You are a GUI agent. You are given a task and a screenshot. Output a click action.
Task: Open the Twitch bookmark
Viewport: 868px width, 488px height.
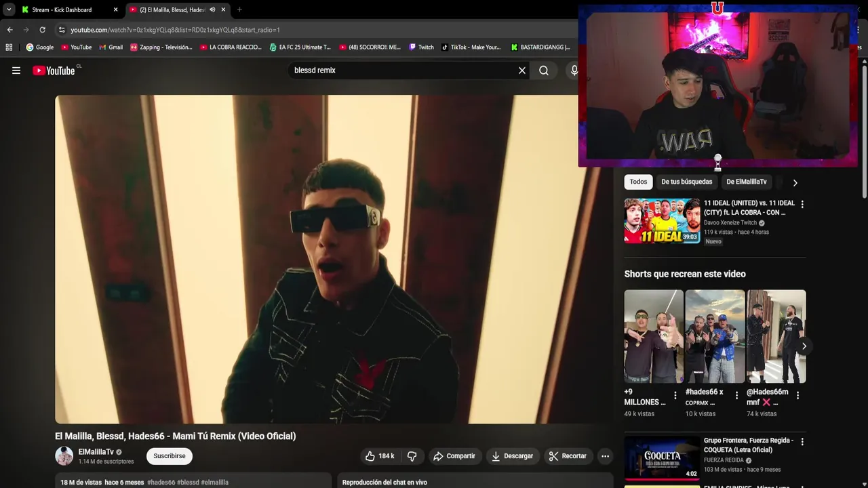tap(421, 47)
